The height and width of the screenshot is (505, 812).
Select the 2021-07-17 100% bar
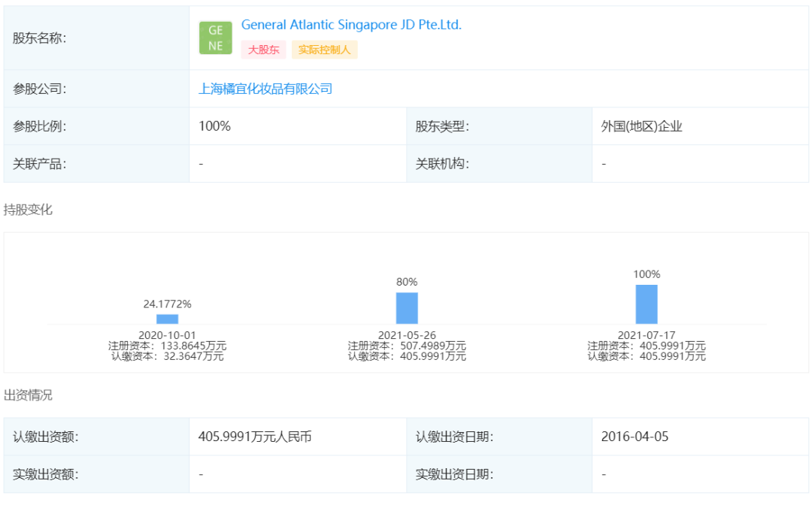pyautogui.click(x=647, y=304)
